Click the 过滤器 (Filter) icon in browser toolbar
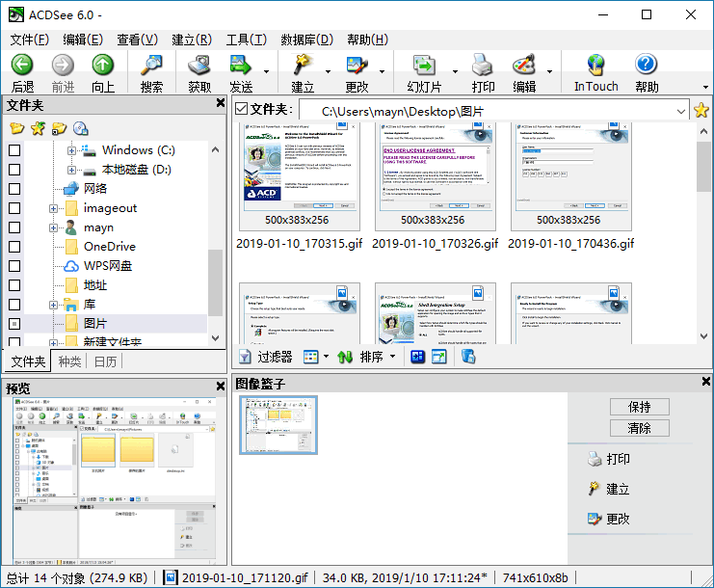 tap(245, 357)
